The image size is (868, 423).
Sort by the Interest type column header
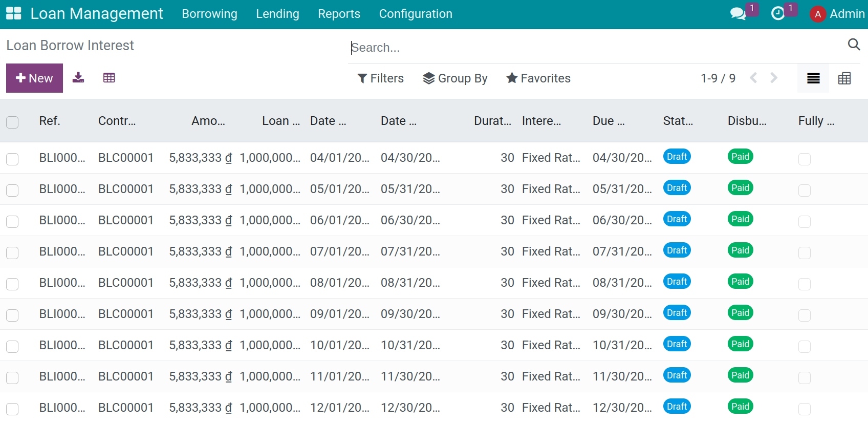pos(541,121)
